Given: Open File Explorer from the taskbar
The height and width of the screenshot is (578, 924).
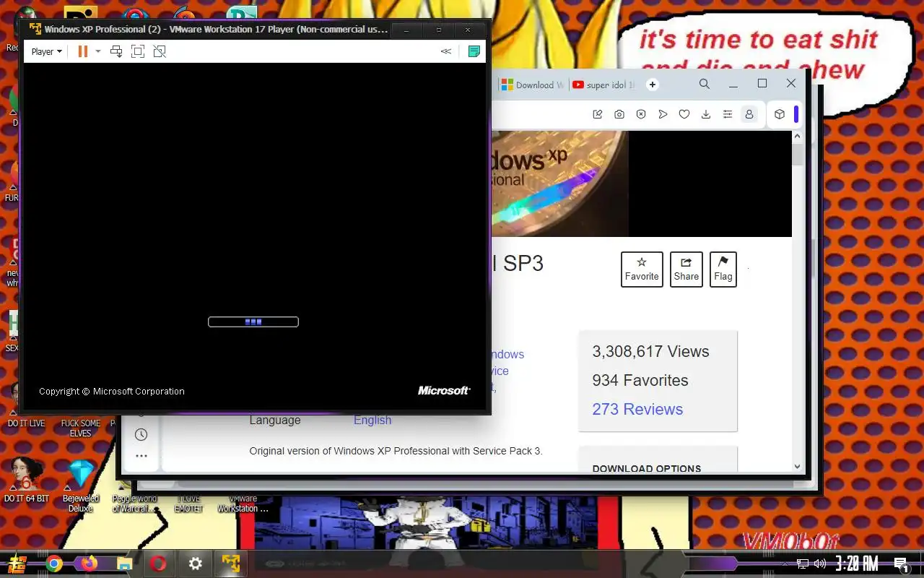Looking at the screenshot, I should coord(124,564).
